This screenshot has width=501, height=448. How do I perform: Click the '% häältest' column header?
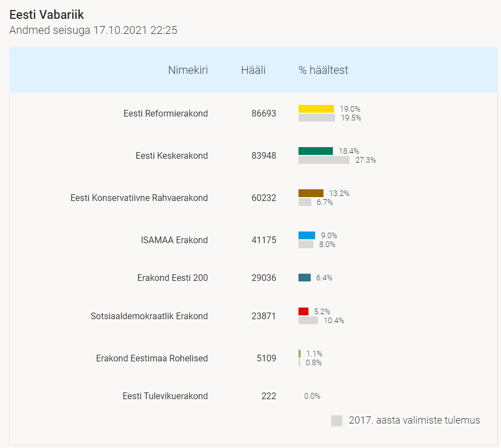point(323,70)
